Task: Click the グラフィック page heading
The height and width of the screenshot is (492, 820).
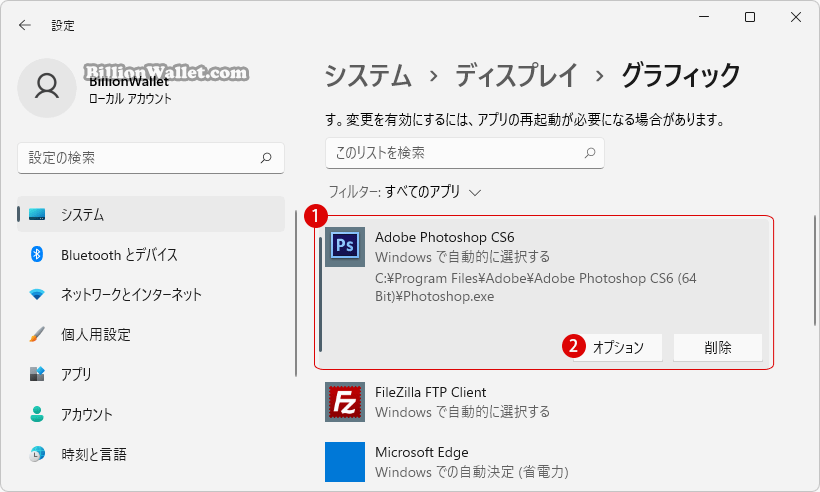Action: pyautogui.click(x=681, y=75)
